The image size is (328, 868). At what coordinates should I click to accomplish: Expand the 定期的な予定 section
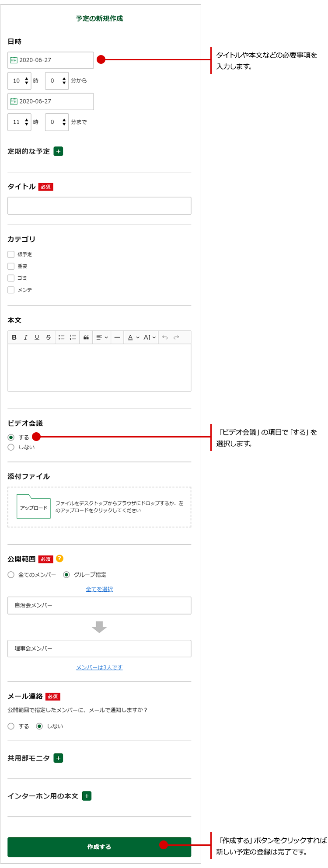click(58, 152)
